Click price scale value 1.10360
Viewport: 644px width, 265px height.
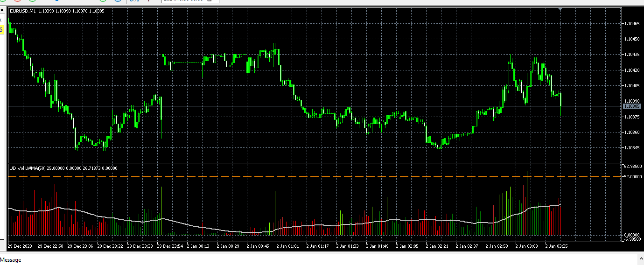[633, 132]
